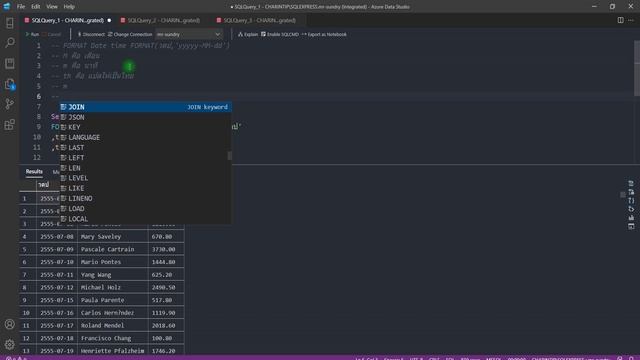Switch to the SQLQuery_2 tab
This screenshot has width=640, height=360.
pos(163,20)
